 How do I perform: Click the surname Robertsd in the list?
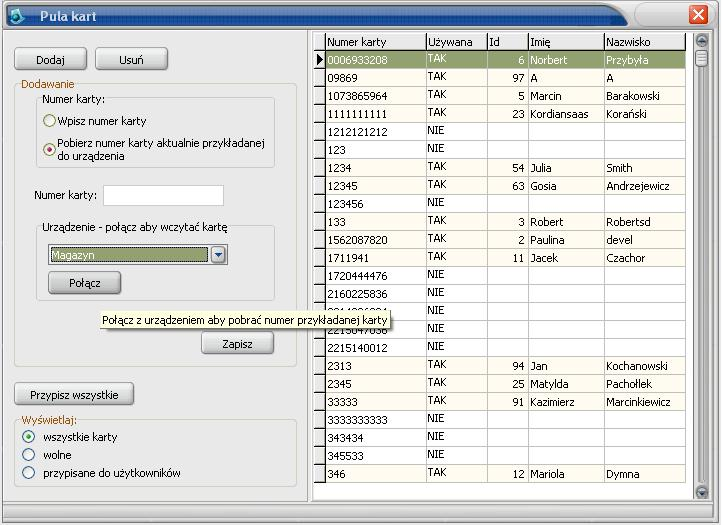[628, 222]
